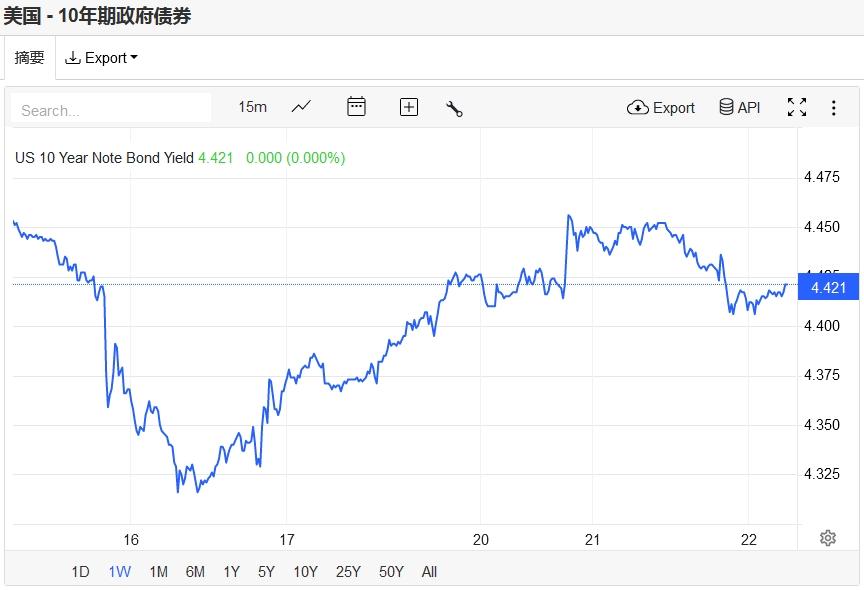The image size is (864, 590).
Task: Open chart settings gear icon
Action: [x=828, y=538]
